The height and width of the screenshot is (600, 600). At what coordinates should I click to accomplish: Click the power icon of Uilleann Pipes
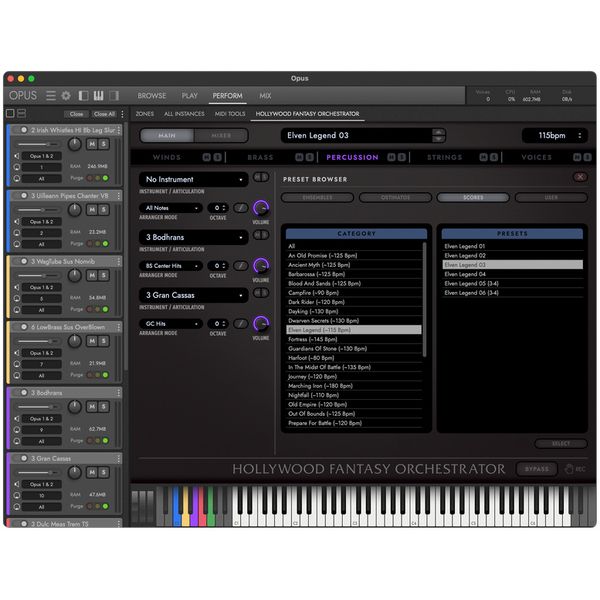(24, 196)
